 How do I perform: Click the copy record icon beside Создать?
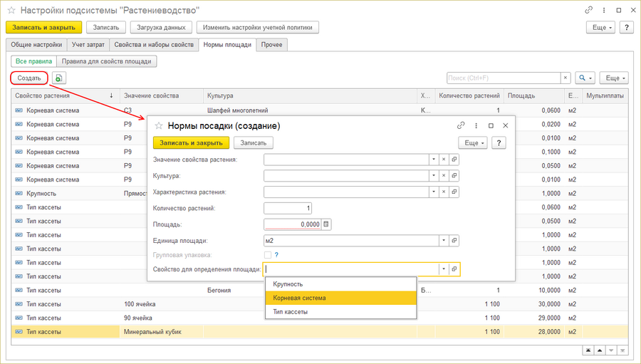point(58,78)
